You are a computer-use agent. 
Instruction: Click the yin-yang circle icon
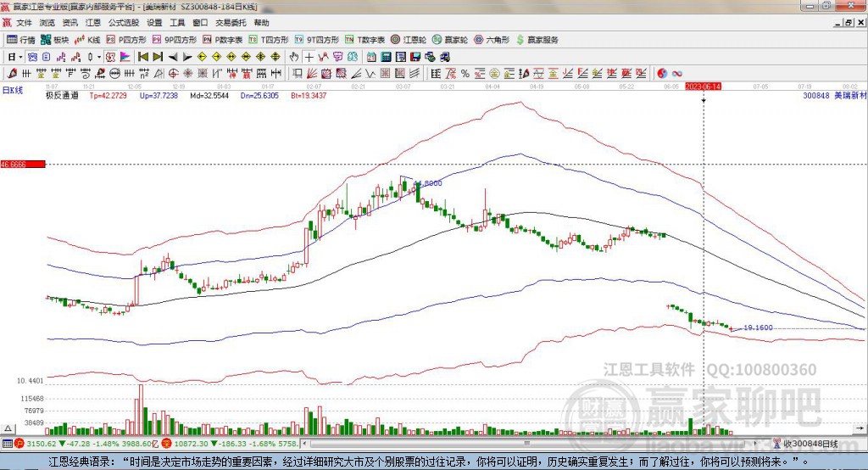(661, 73)
